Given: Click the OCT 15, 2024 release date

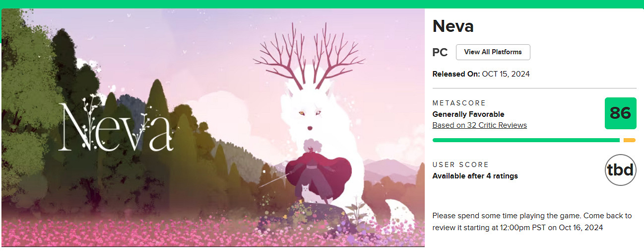Looking at the screenshot, I should coord(506,74).
